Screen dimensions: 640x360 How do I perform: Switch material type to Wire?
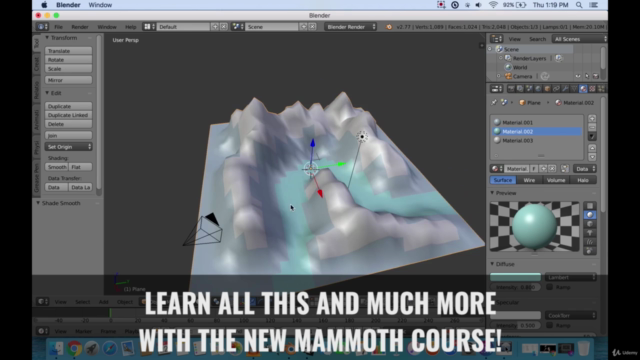pyautogui.click(x=529, y=180)
